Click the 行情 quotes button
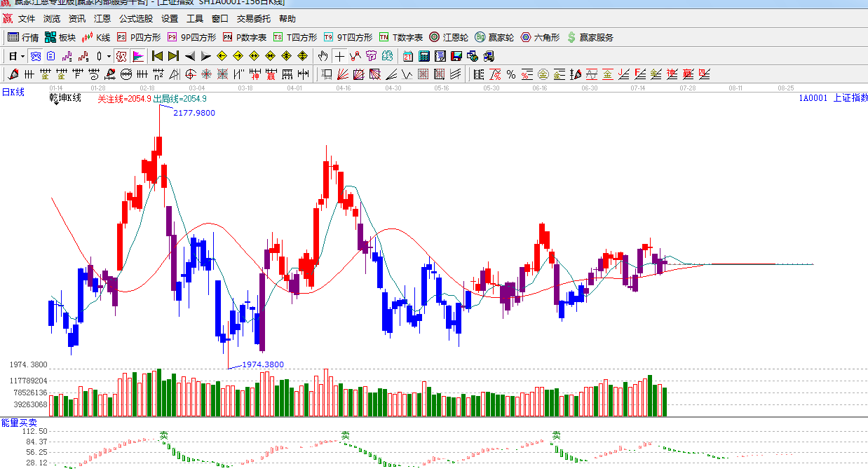Image resolution: width=868 pixels, height=471 pixels. point(23,37)
